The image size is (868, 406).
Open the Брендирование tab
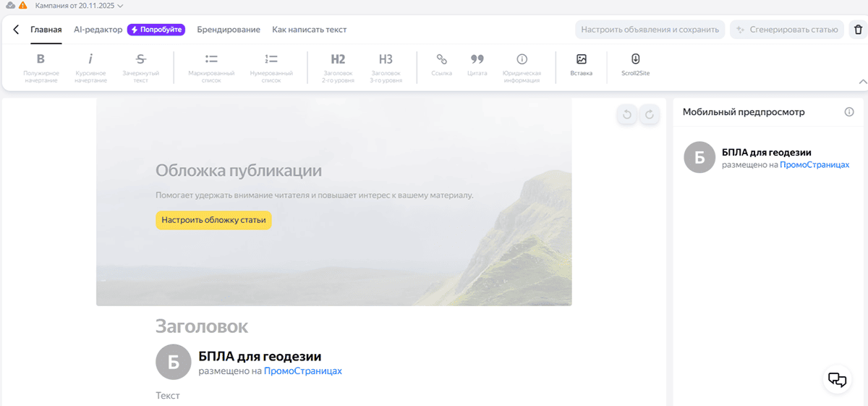click(229, 30)
